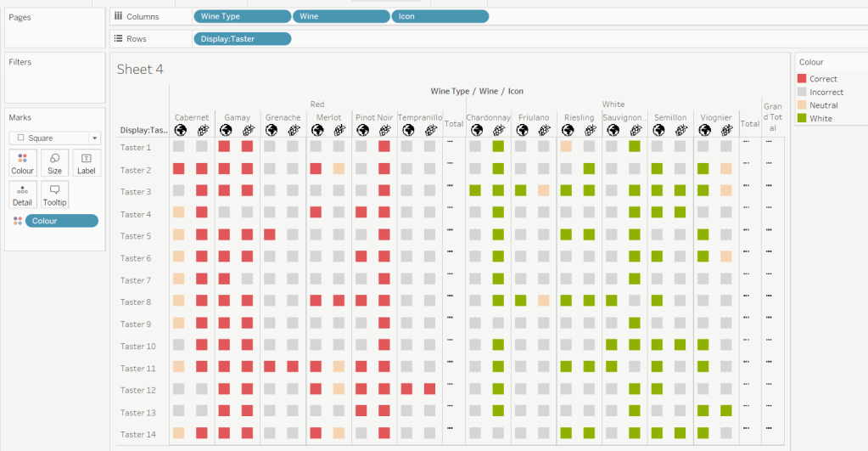Select the Display:Taster pill on Rows

click(242, 38)
